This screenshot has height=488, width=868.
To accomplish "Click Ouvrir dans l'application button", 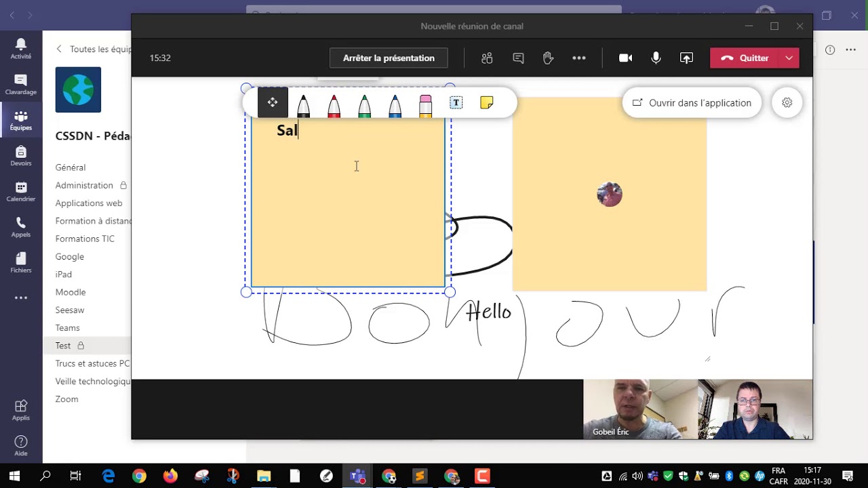I will (x=692, y=102).
